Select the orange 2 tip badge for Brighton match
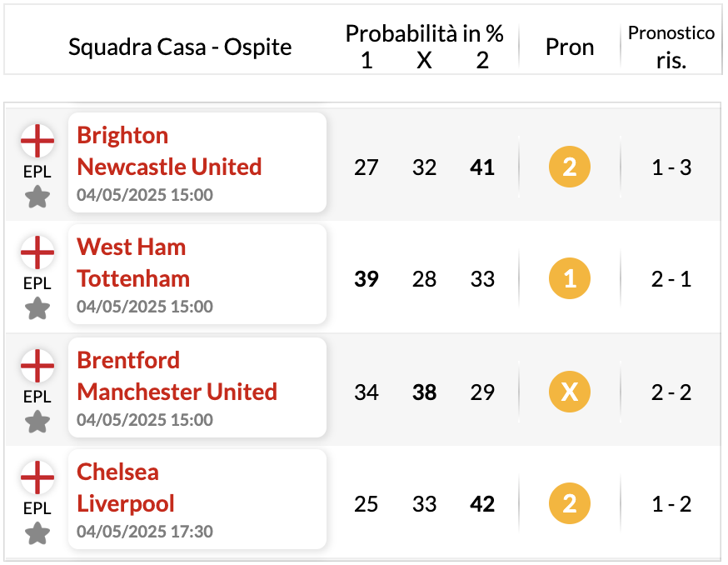728x565 pixels. coord(570,167)
